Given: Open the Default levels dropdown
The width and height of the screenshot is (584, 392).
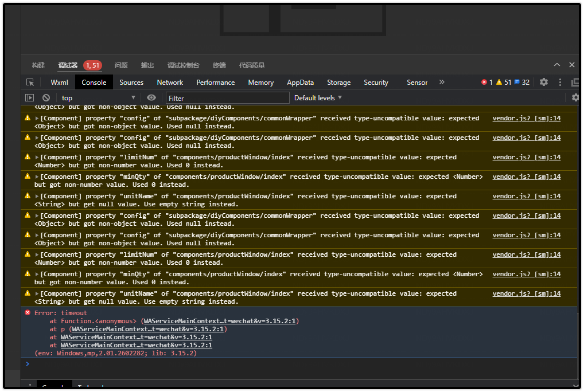Looking at the screenshot, I should (318, 98).
